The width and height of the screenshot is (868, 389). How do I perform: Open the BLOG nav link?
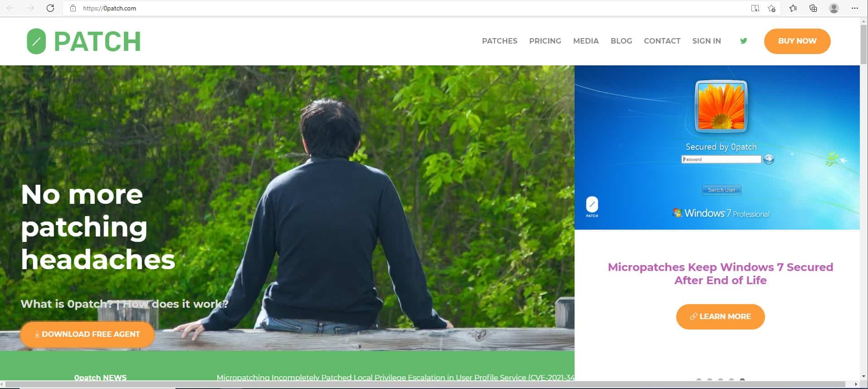[621, 41]
